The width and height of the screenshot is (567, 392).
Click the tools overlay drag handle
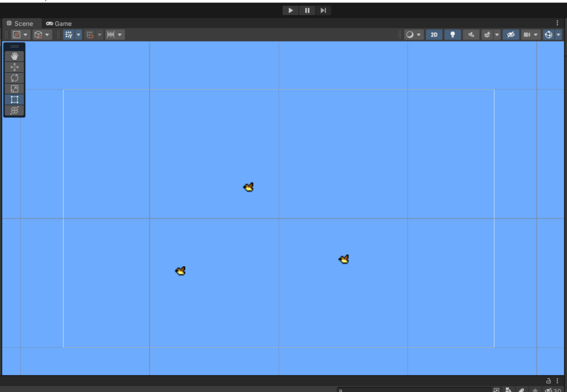[x=14, y=46]
